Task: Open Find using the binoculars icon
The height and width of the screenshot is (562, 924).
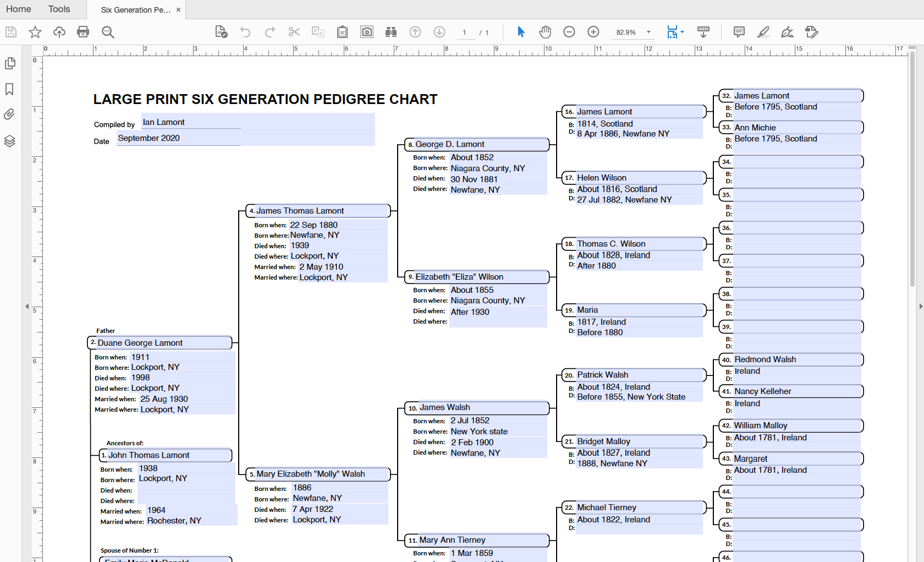Action: pos(391,32)
